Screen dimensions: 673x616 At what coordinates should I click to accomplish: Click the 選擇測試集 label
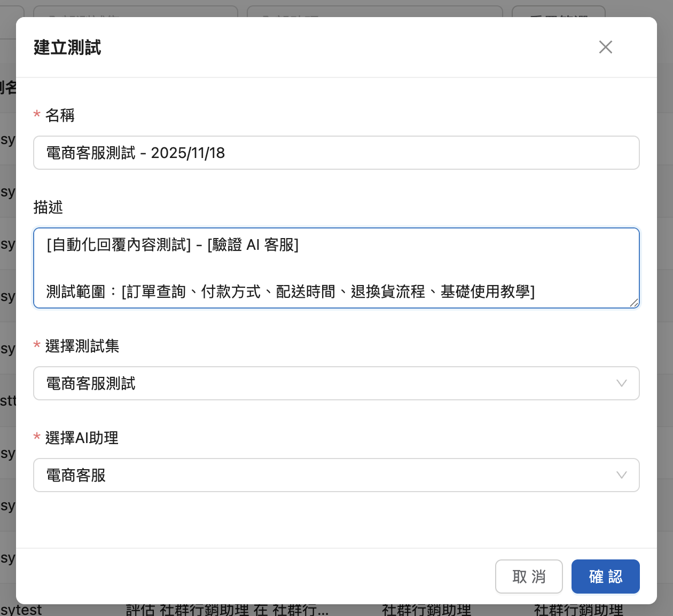tap(82, 346)
